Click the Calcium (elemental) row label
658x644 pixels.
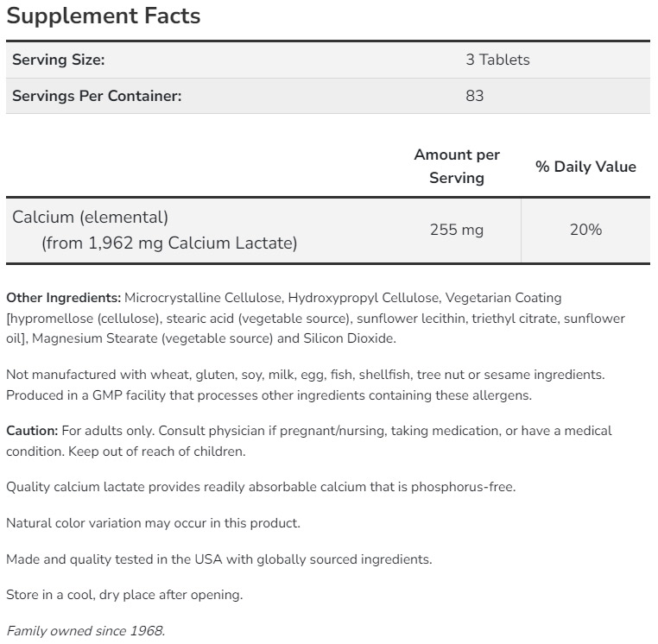[x=90, y=217]
